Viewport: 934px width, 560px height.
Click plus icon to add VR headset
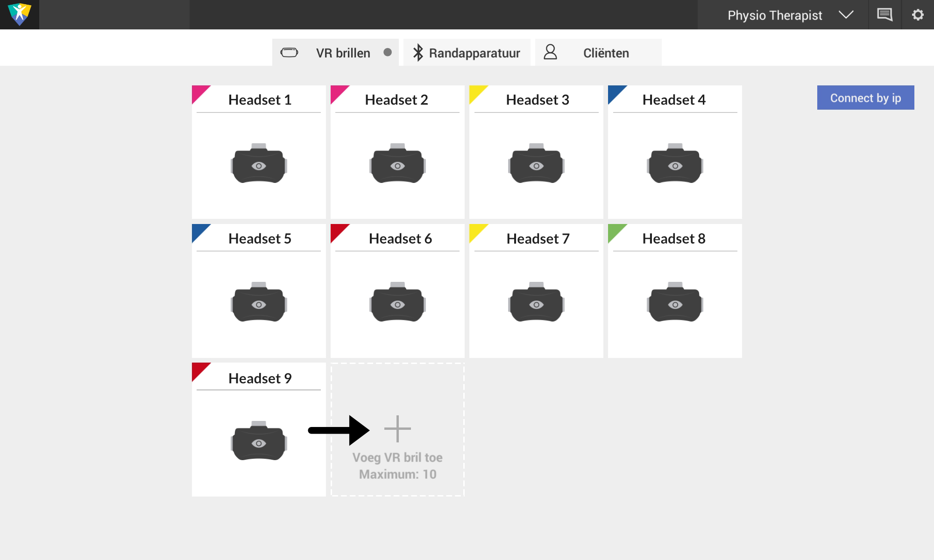(397, 428)
